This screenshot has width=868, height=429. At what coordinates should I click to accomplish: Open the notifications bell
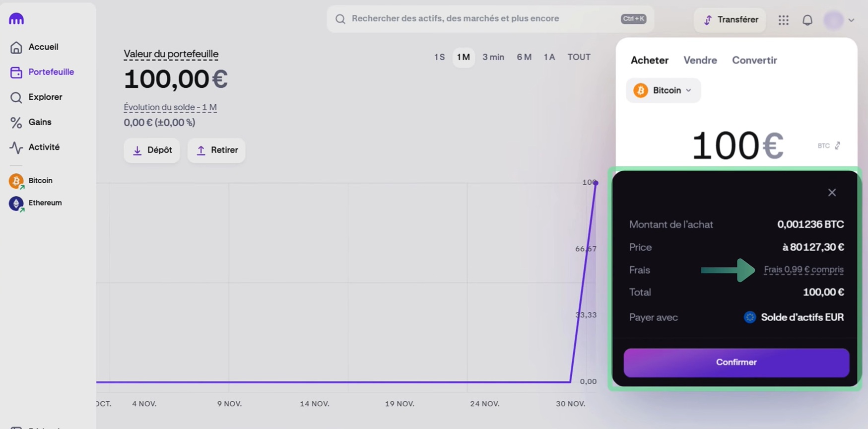tap(807, 20)
